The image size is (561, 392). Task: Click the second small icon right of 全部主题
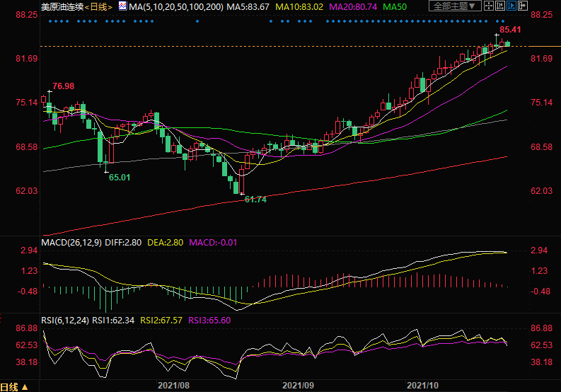click(x=500, y=6)
